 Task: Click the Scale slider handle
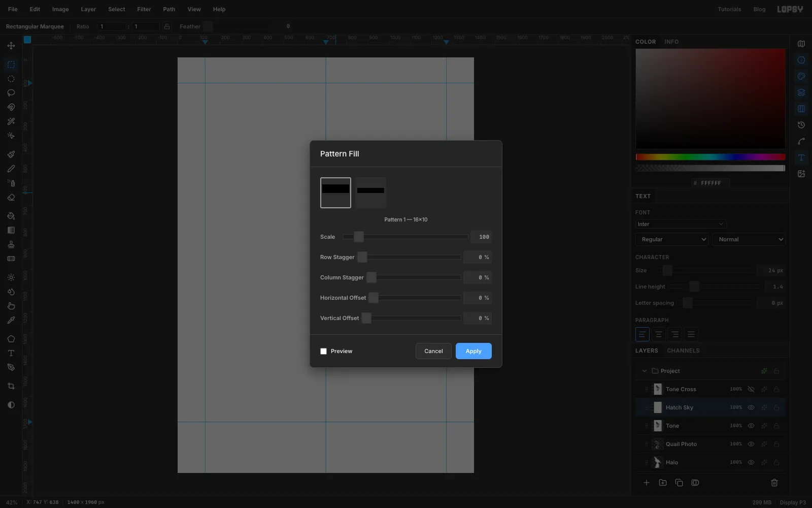click(359, 237)
